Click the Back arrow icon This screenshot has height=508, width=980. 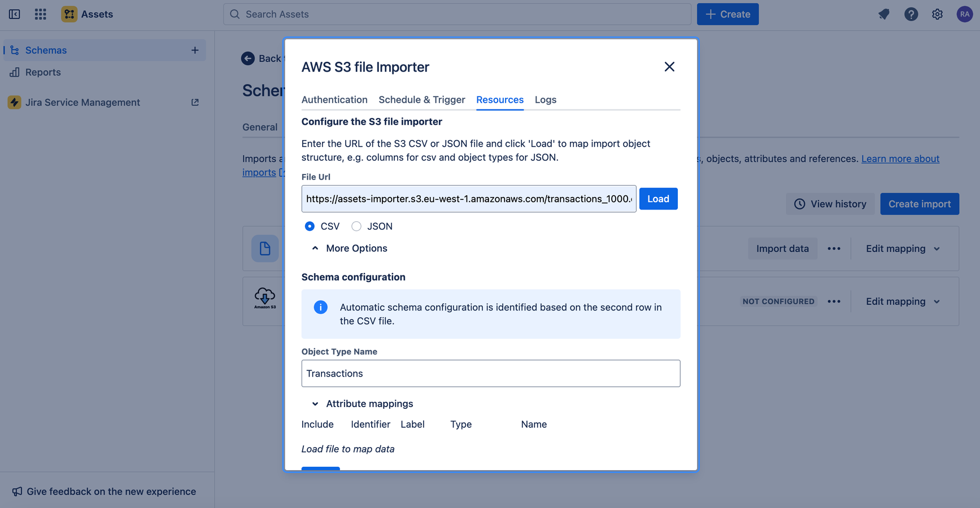pyautogui.click(x=248, y=58)
